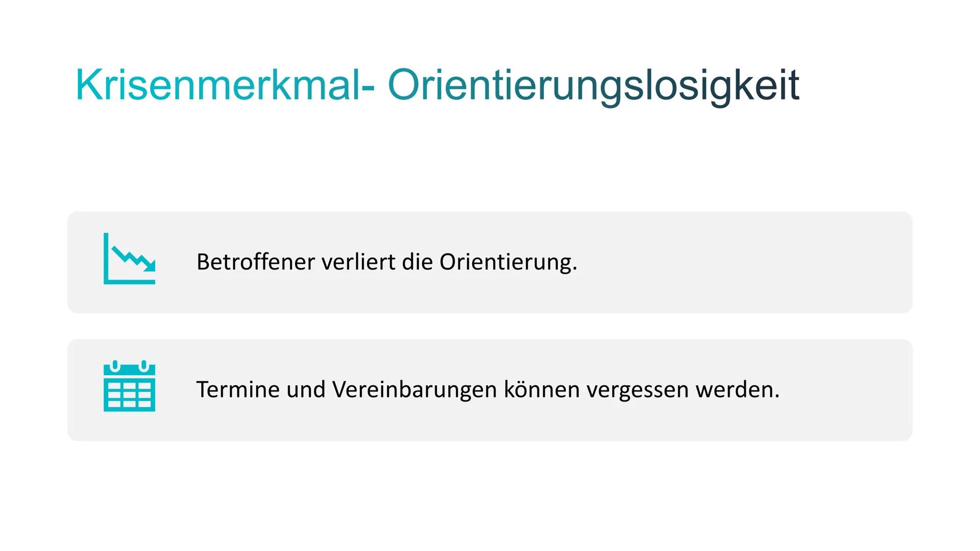Click the text 'Termine und Vereinbarungen können vergessen werden.'
The height and width of the screenshot is (551, 980).
click(487, 389)
